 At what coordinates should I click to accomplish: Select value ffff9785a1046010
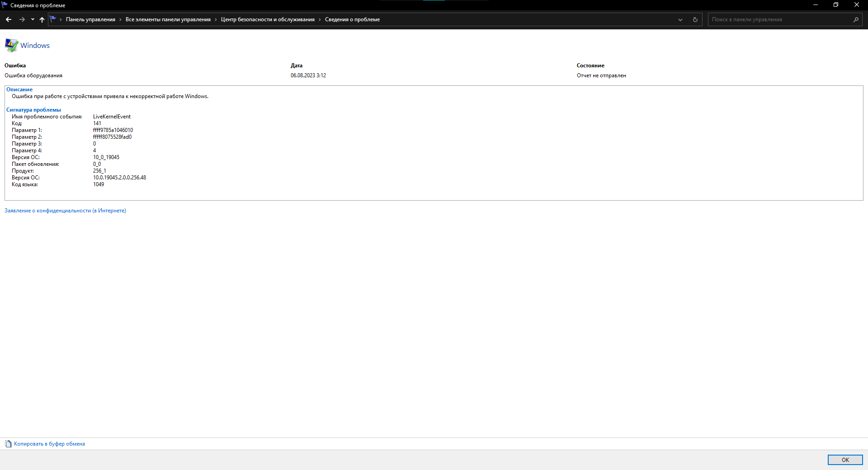point(113,130)
